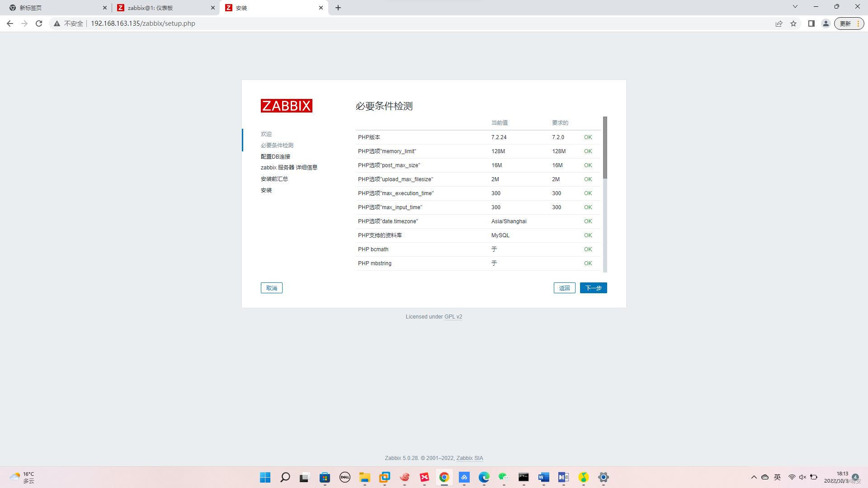Open the Dell app on taskbar
Screen dimensions: 868x488
point(345,477)
